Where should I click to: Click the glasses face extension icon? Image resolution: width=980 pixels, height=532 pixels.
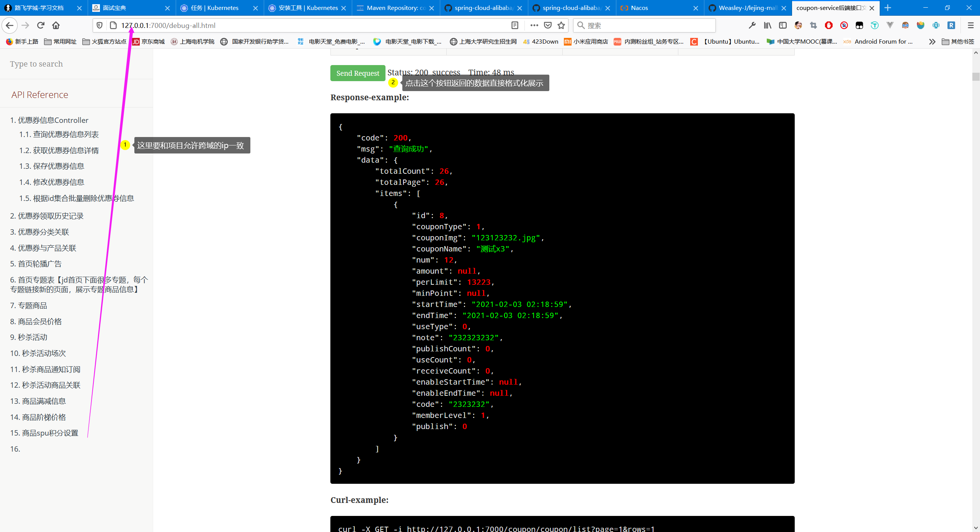(x=905, y=25)
